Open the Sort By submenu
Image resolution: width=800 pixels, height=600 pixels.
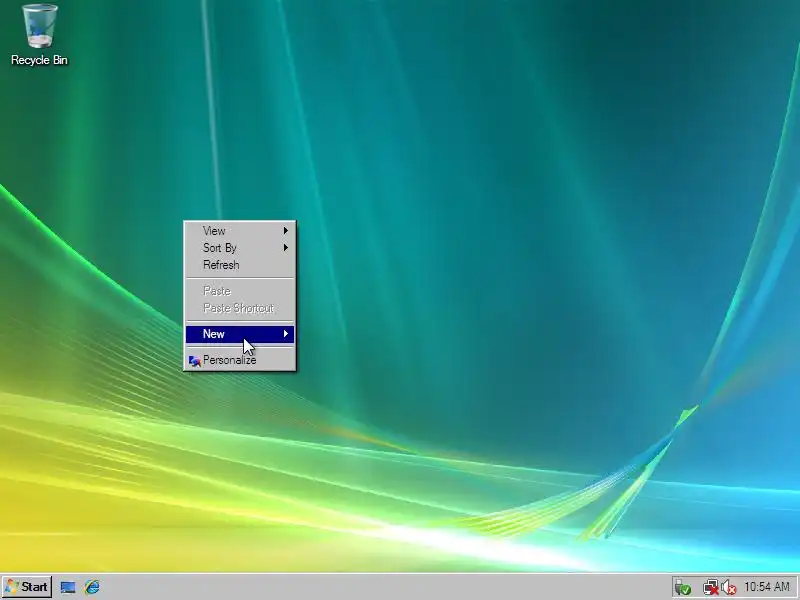(x=240, y=248)
